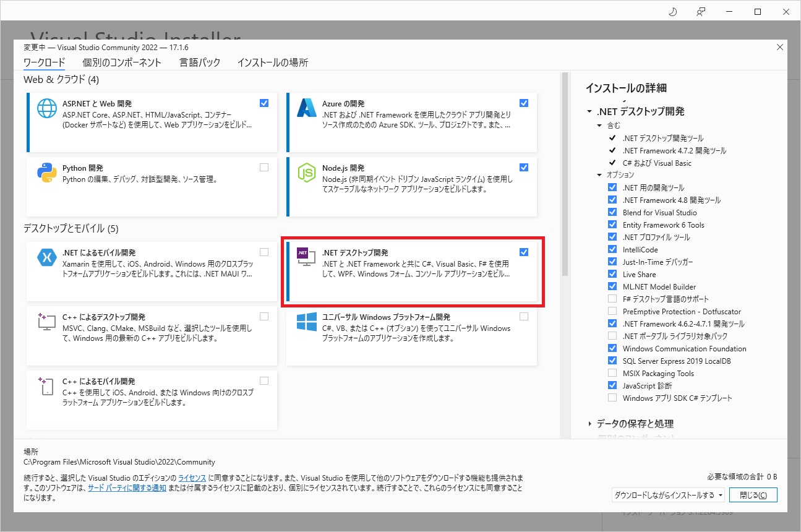Image resolution: width=801 pixels, height=532 pixels.
Task: Toggle ML.NET Model Builder option
Action: click(612, 286)
